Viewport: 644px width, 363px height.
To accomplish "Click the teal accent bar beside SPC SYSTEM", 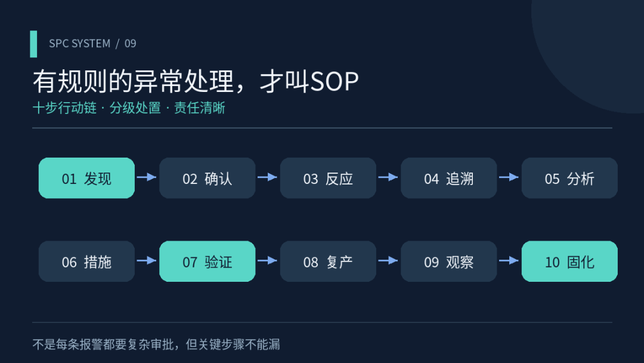I will point(33,44).
